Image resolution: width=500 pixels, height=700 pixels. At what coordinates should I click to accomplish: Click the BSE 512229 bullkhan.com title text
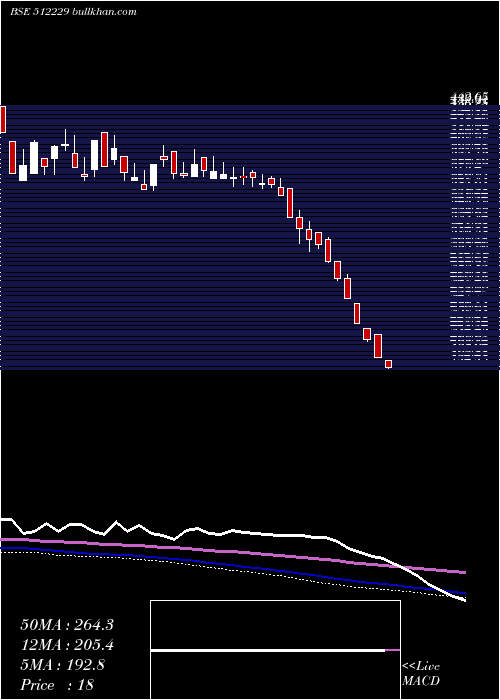(x=73, y=12)
